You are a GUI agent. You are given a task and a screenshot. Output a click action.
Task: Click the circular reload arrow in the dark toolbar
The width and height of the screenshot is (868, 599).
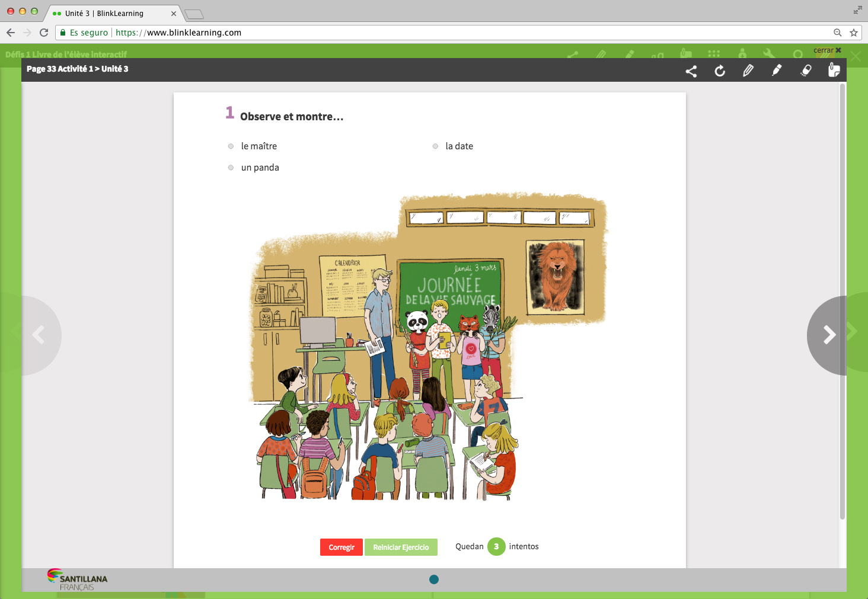pos(720,71)
